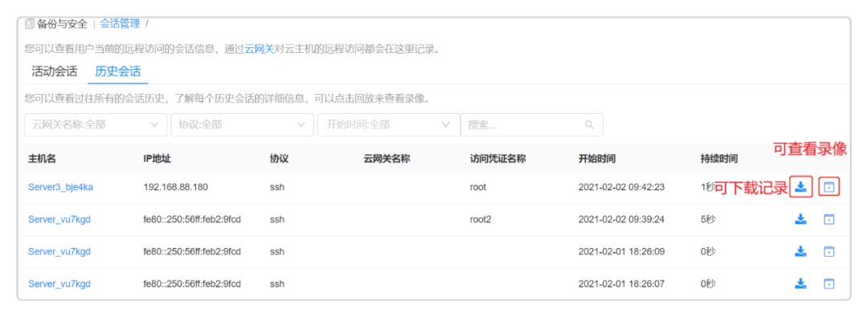Open the 协议:全部 filter dropdown
This screenshot has width=868, height=317.
242,124
